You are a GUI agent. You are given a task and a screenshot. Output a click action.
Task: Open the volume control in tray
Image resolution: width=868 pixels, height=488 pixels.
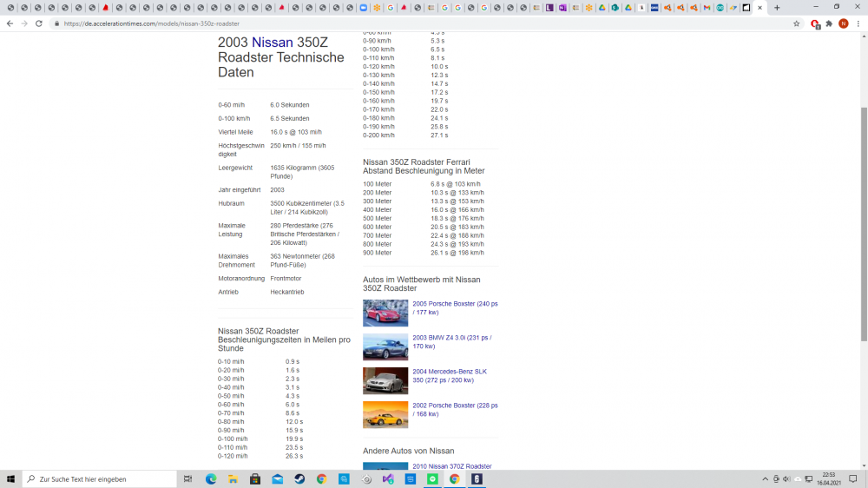tap(786, 479)
